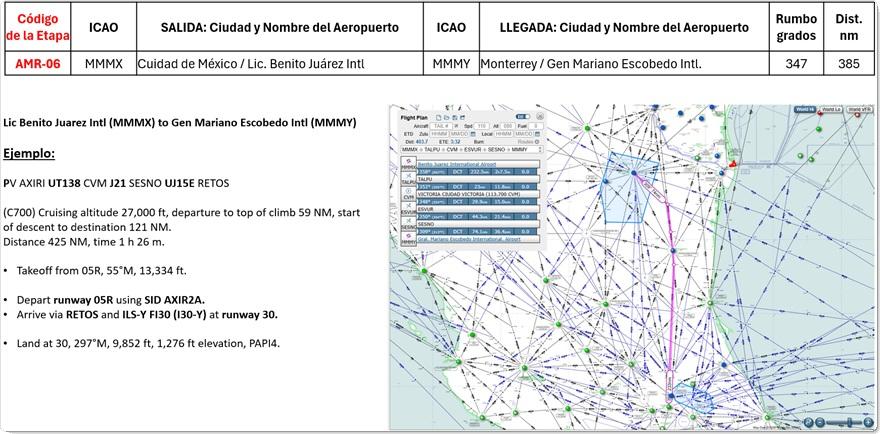Click the Fuel input field
The height and width of the screenshot is (434, 880).
[536, 126]
